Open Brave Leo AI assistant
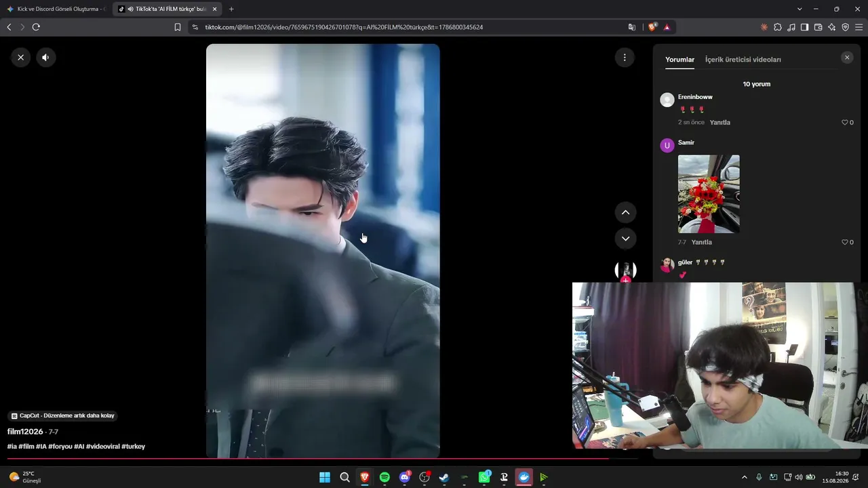The height and width of the screenshot is (488, 868). coord(831,27)
